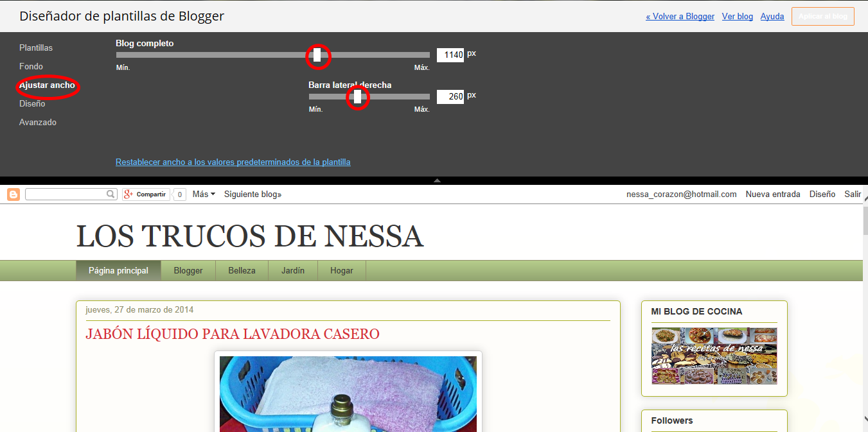Select the Página principal tab
This screenshot has width=868, height=432.
coord(118,270)
